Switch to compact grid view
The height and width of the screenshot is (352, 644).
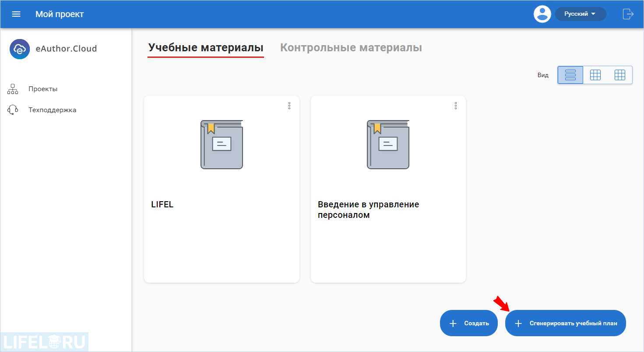pyautogui.click(x=620, y=75)
